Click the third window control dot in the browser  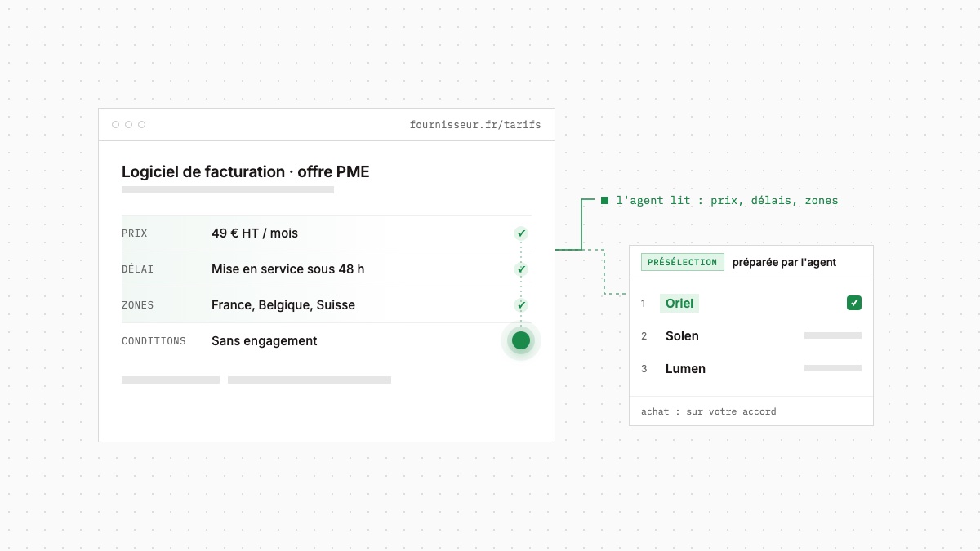tap(141, 125)
